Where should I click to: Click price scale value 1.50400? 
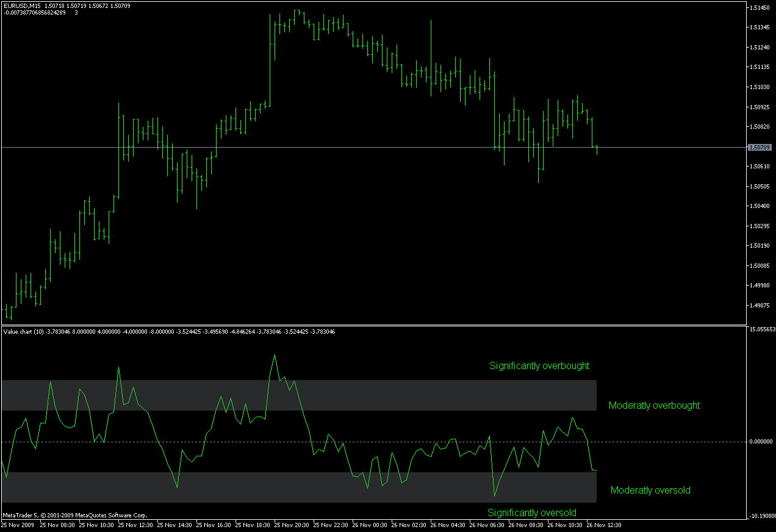[x=760, y=206]
